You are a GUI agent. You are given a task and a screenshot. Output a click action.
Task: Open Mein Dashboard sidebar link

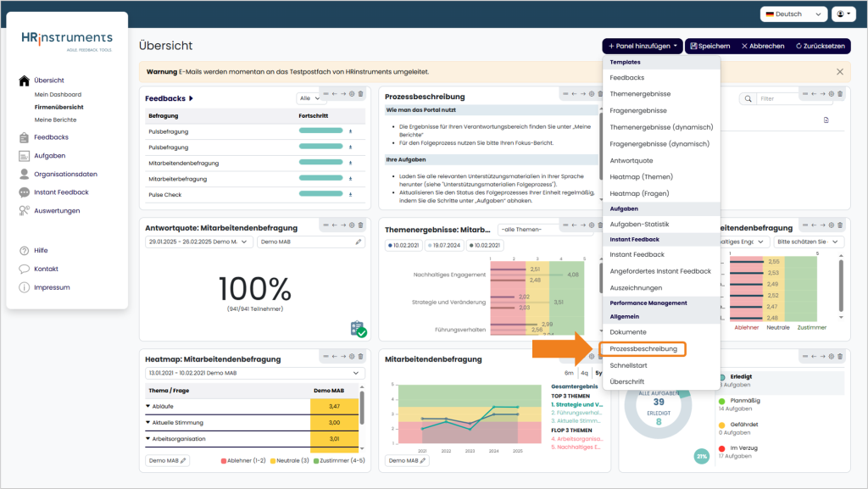[x=58, y=95]
